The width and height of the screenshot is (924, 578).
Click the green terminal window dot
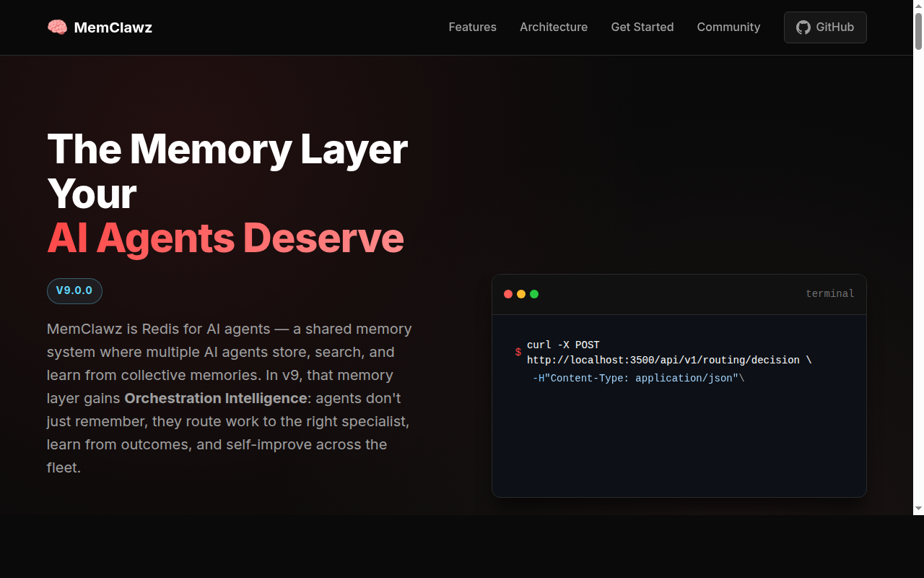coord(534,294)
